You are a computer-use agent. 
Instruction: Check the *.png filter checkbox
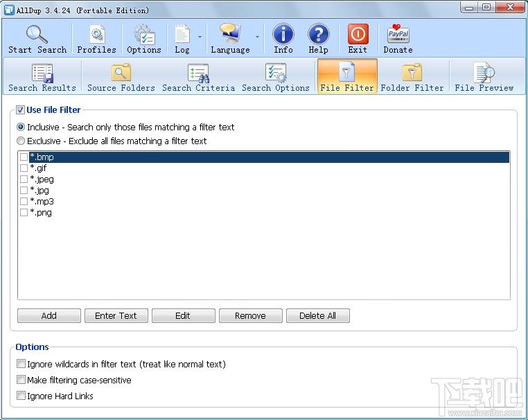coord(24,213)
